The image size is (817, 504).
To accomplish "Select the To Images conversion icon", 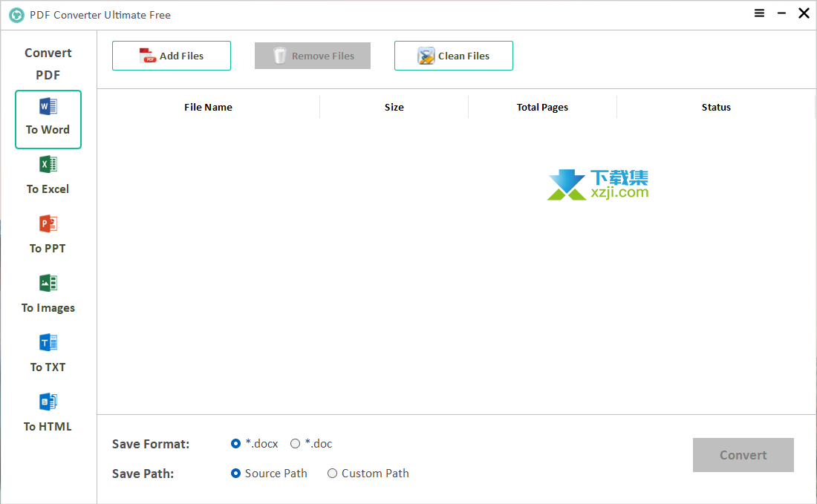I will [48, 284].
